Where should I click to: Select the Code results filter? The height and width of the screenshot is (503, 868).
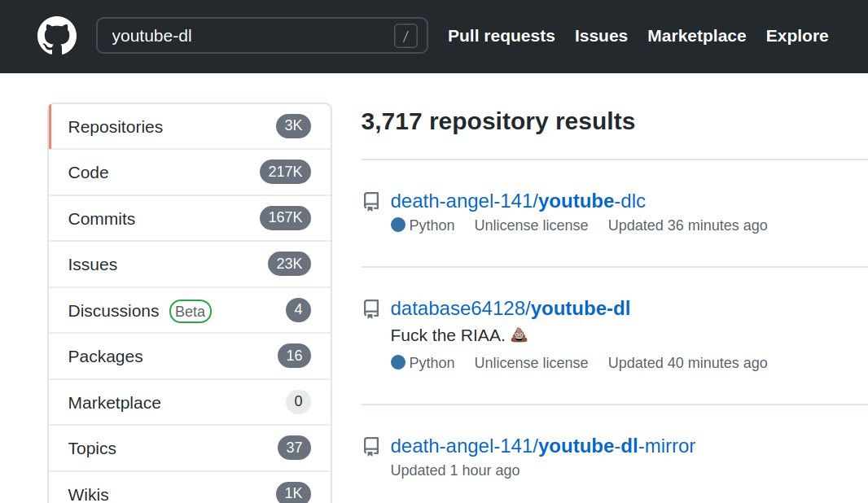pos(190,172)
